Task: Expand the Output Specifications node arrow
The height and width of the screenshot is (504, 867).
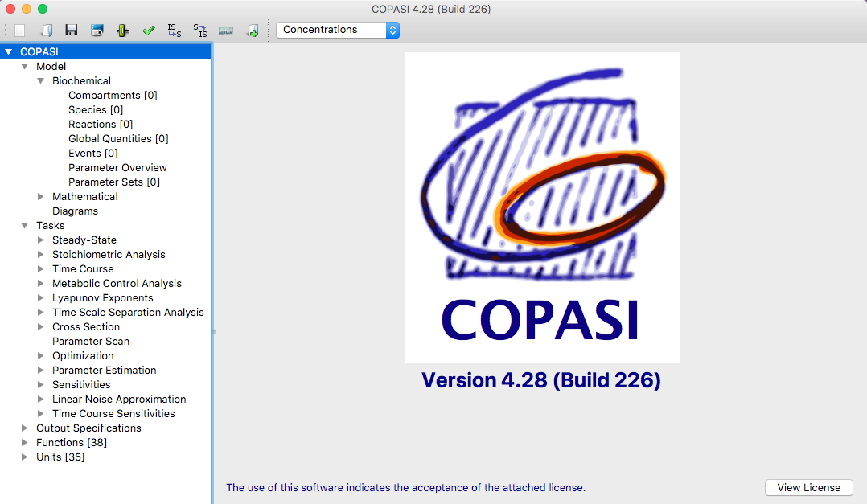Action: [x=24, y=428]
